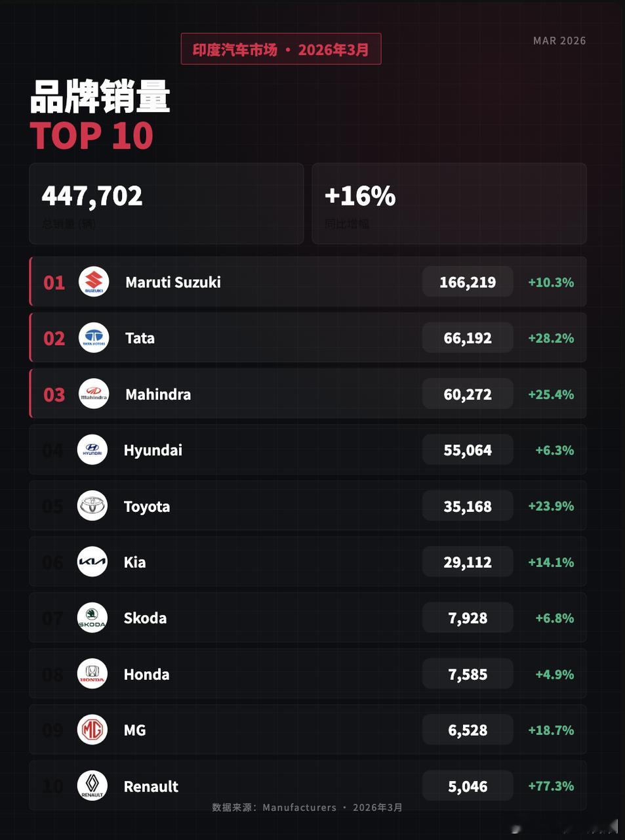Click the Hyundai logo icon
The height and width of the screenshot is (840, 625).
92,450
